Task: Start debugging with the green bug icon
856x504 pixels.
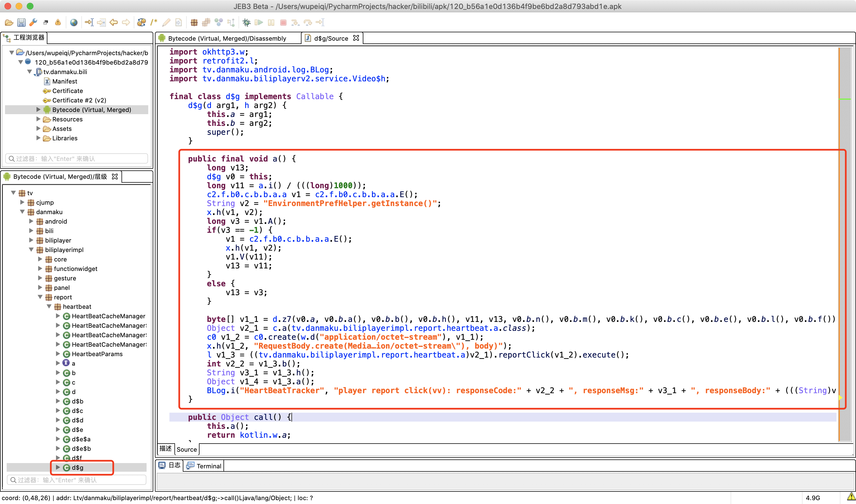Action: click(246, 22)
